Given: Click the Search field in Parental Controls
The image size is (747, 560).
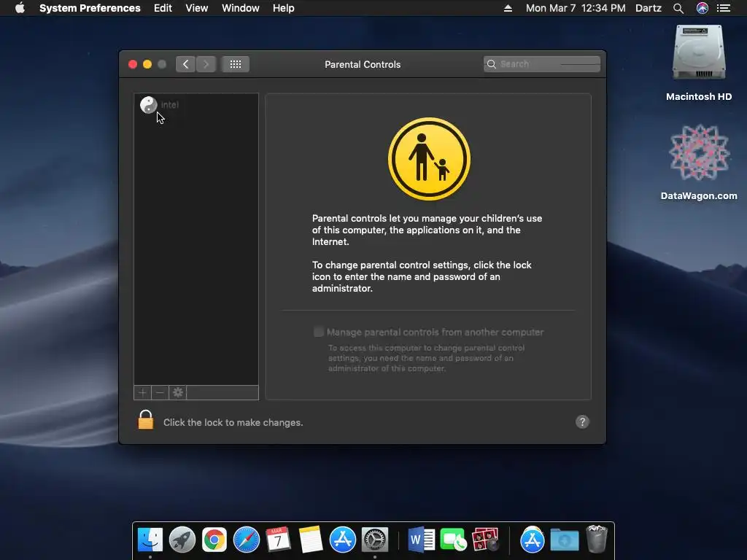Looking at the screenshot, I should click(x=542, y=64).
